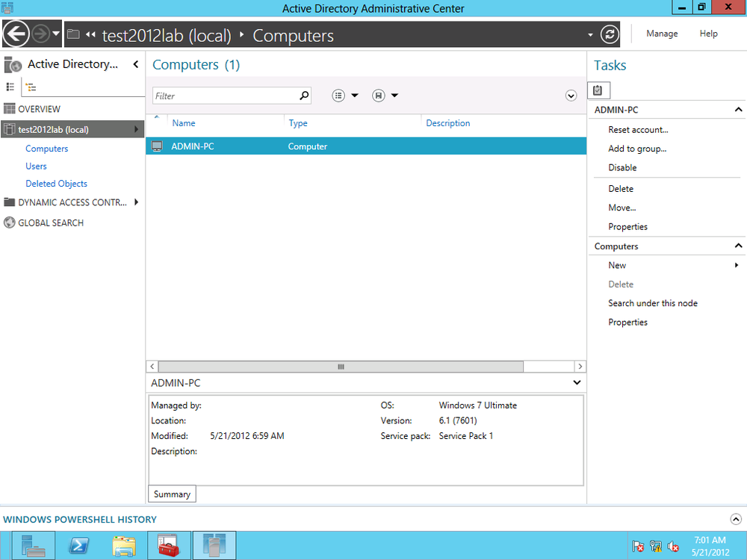This screenshot has height=560, width=747.
Task: Open Computers under test2012lab
Action: tap(46, 149)
